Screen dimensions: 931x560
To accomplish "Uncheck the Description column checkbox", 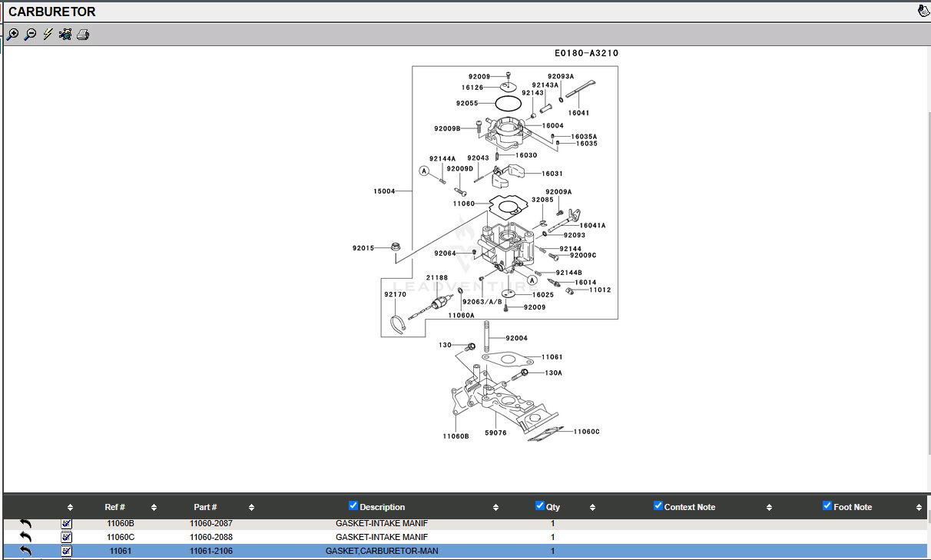I will pyautogui.click(x=353, y=505).
